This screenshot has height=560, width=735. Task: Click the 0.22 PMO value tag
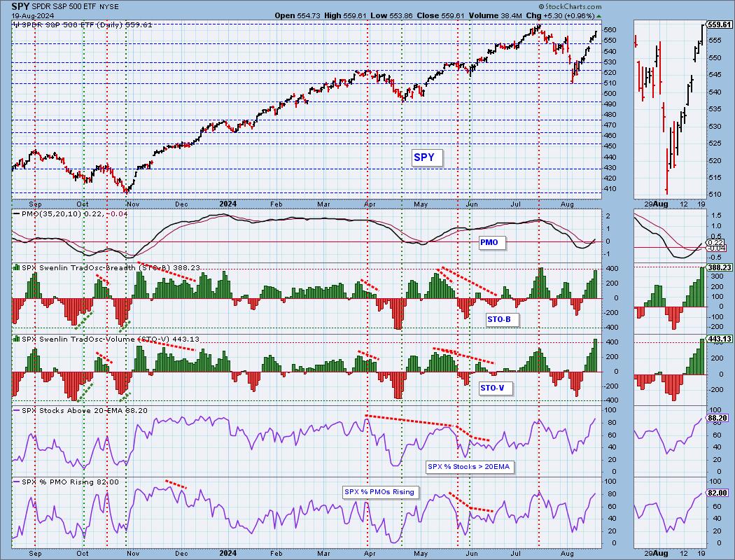(x=715, y=242)
